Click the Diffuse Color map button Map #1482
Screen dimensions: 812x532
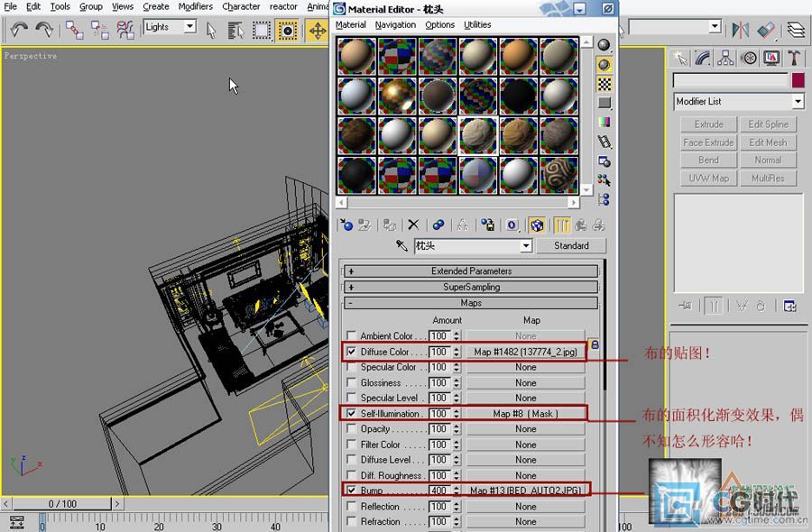(525, 352)
